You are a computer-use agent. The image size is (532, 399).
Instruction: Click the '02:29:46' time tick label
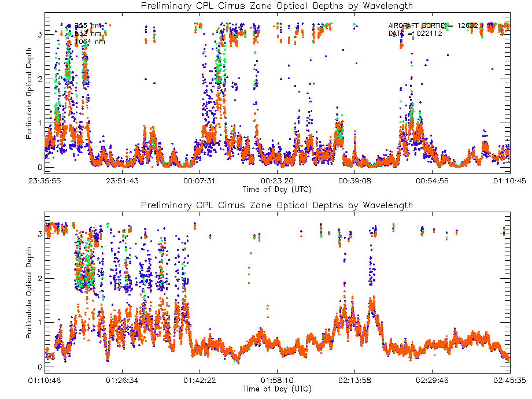[433, 380]
